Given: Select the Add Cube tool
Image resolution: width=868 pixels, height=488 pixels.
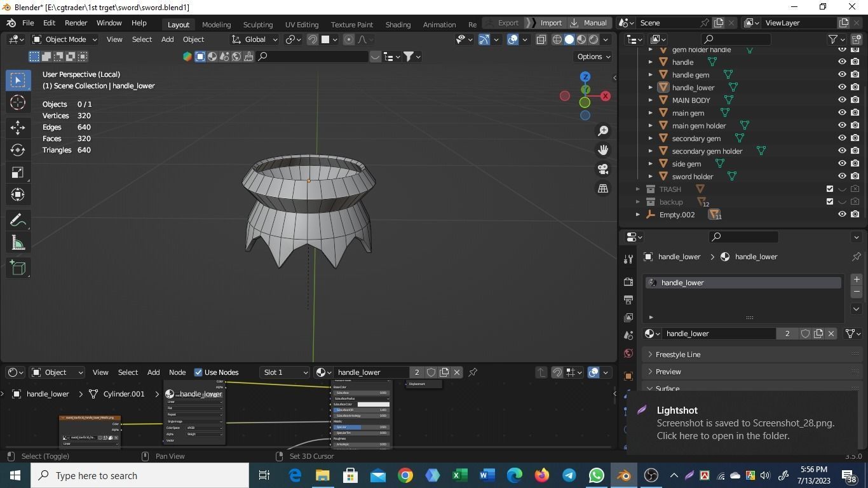Looking at the screenshot, I should coord(18,268).
